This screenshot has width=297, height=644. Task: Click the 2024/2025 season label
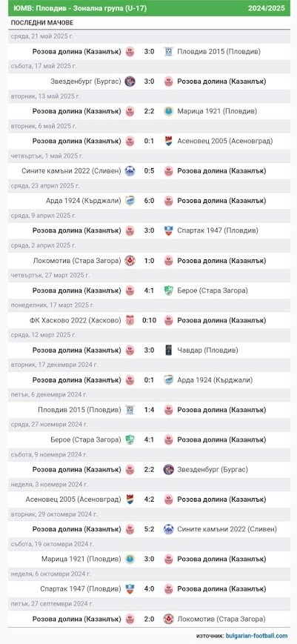[x=266, y=8]
